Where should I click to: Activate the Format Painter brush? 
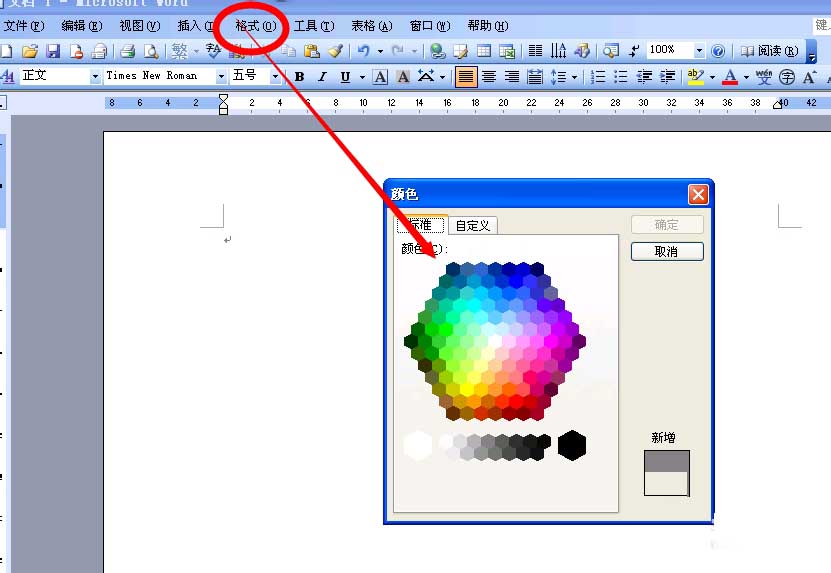[x=335, y=51]
